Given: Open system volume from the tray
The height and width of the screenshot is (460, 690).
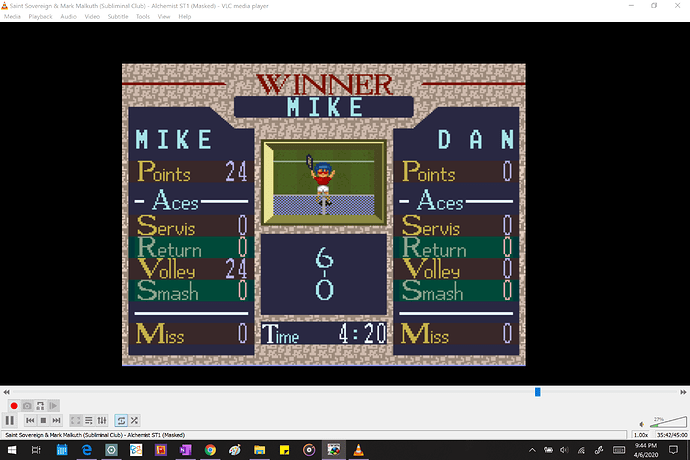Looking at the screenshot, I should pos(564,450).
